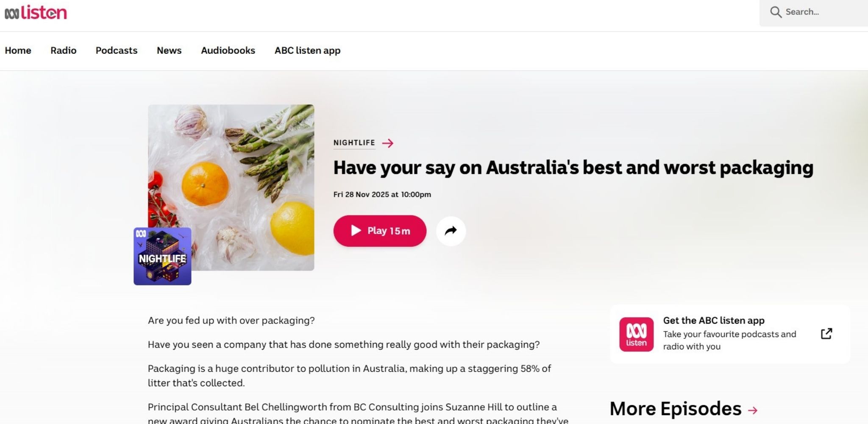Click the More Episodes arrow icon

(753, 410)
